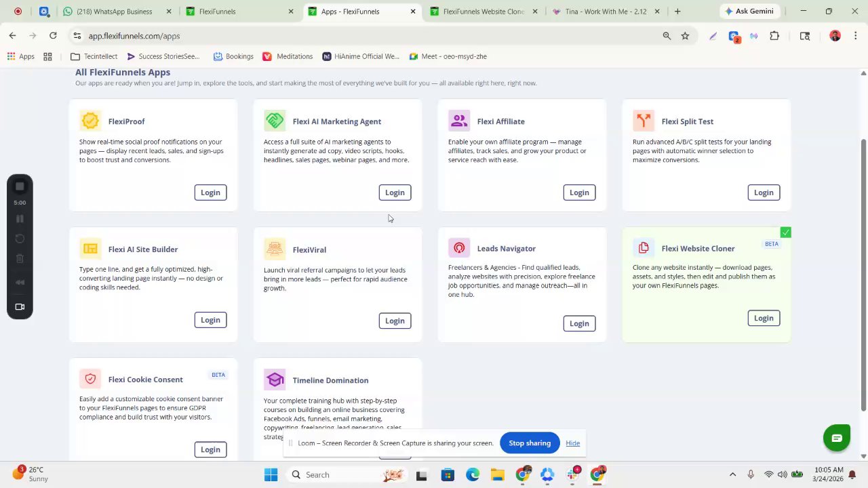868x488 pixels.
Task: Login to Flexi AI Marketing Agent
Action: [395, 192]
